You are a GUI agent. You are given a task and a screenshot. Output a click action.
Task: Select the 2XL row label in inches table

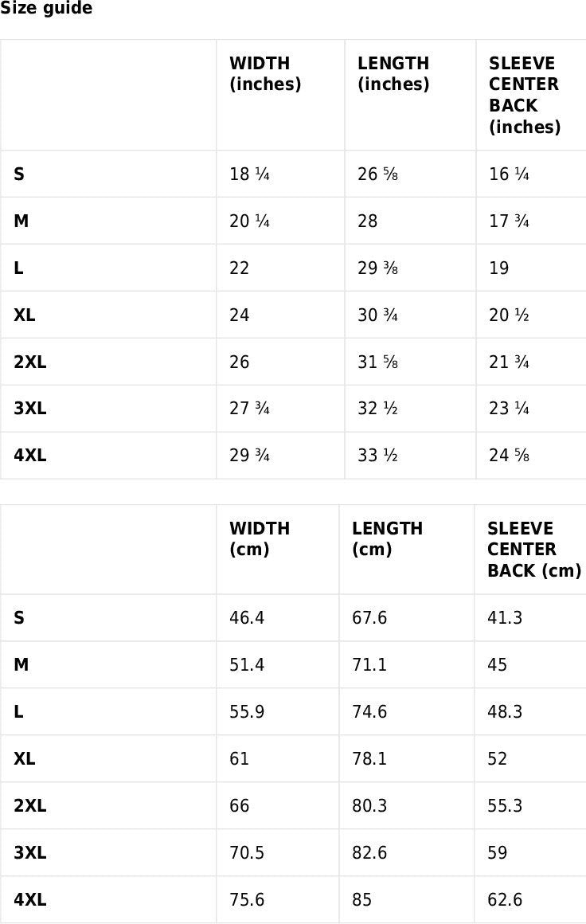click(30, 362)
